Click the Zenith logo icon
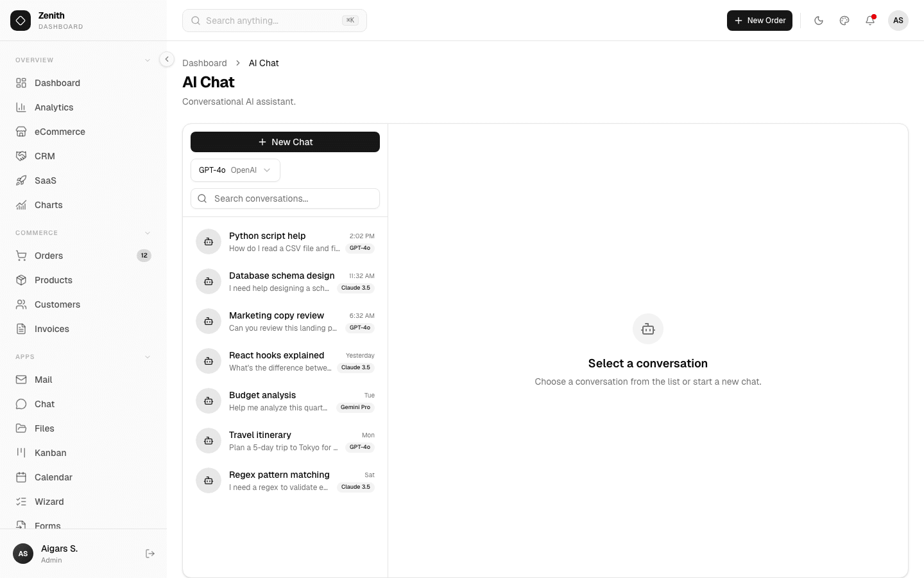The image size is (924, 578). click(21, 21)
